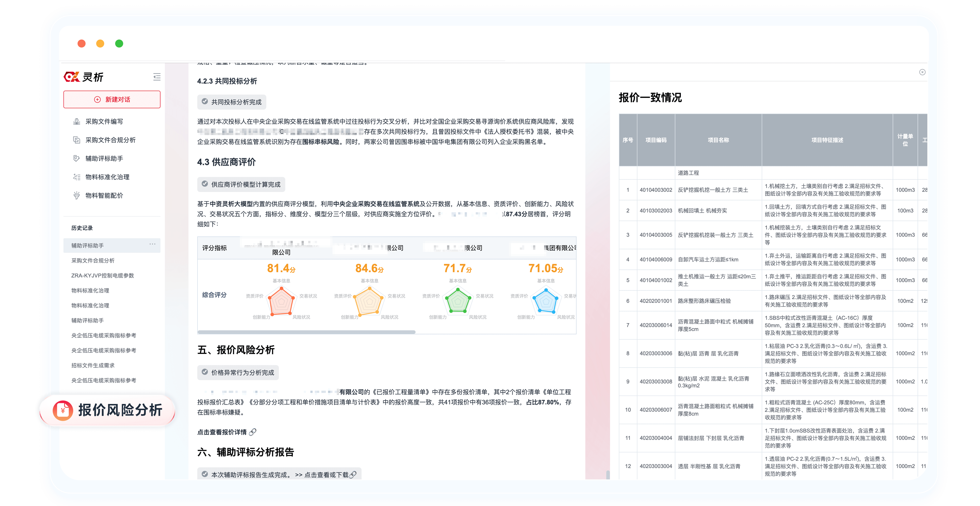Open highlighted history entry 辅助评标助手
This screenshot has height=506, width=980.
click(x=112, y=246)
